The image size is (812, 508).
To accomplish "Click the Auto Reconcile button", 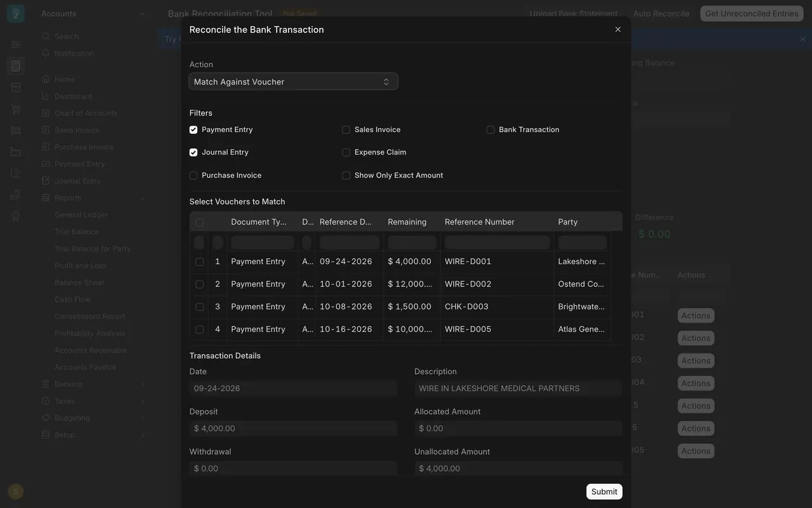I will pyautogui.click(x=661, y=13).
